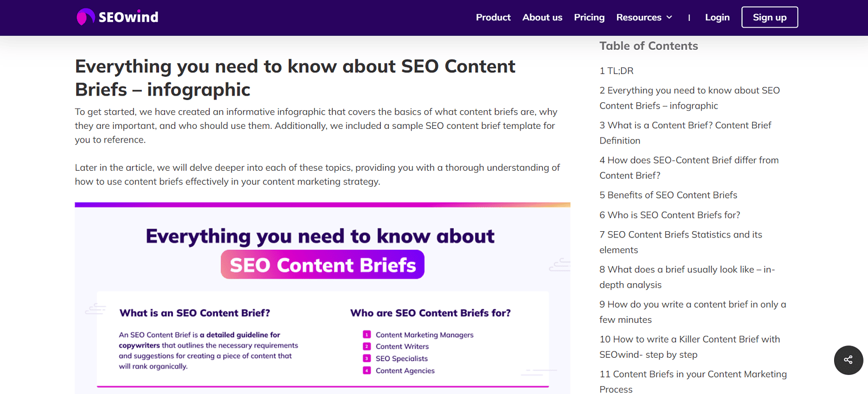This screenshot has height=394, width=868.
Task: Jump to 'How does SEO-Content Brief differ from Content Brief?'
Action: 689,167
